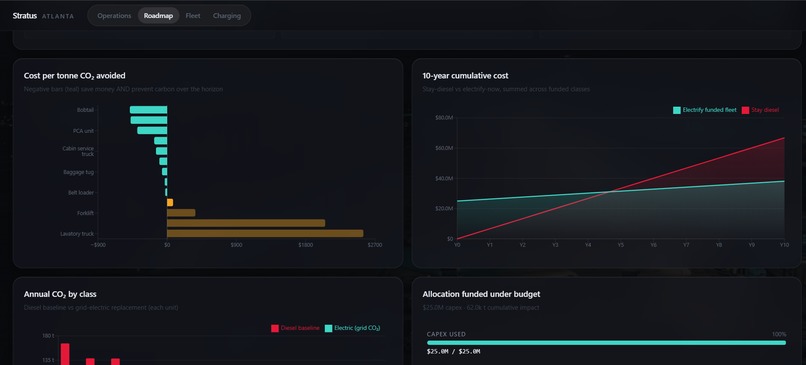806x365 pixels.
Task: Click the 'Y0' x-axis label
Action: (x=457, y=245)
